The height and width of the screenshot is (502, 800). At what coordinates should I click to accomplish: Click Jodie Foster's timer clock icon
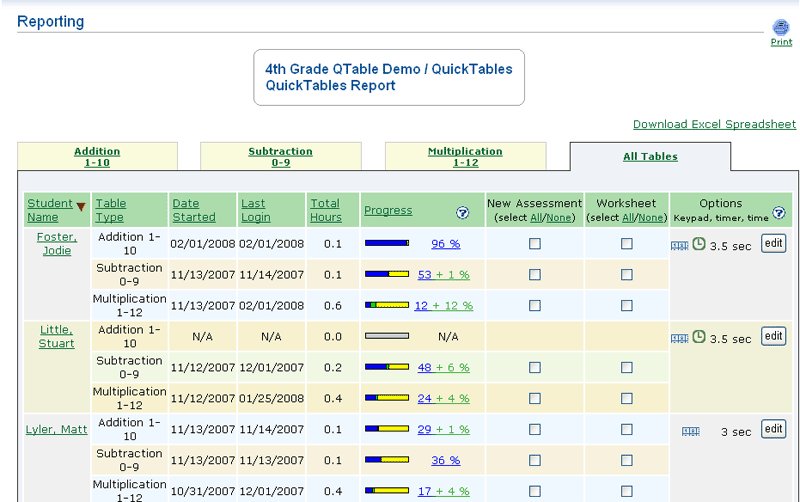[x=699, y=244]
